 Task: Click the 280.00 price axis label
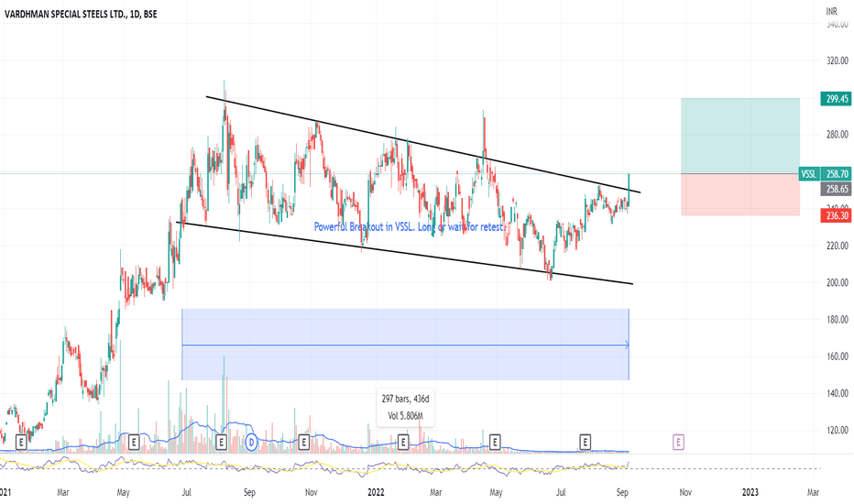[x=838, y=135]
